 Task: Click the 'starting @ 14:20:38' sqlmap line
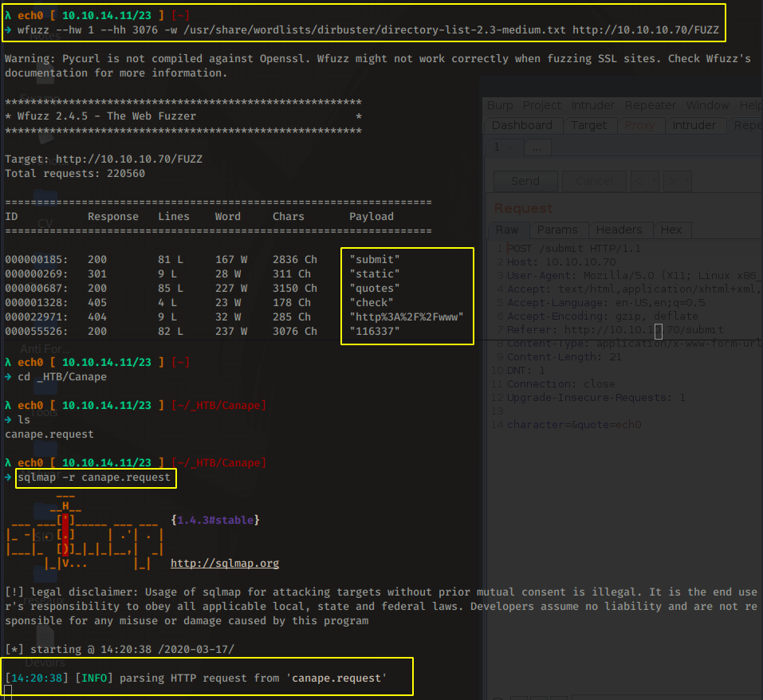(x=120, y=650)
